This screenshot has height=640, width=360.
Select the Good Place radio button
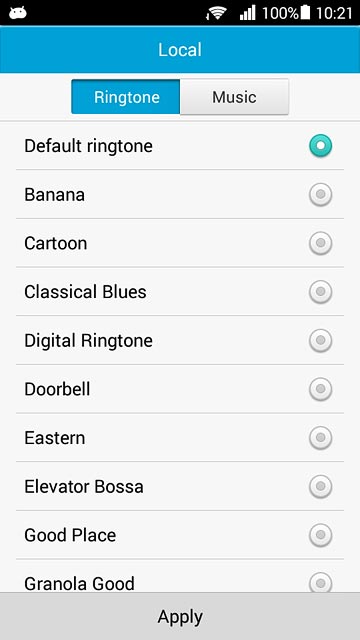pyautogui.click(x=320, y=535)
